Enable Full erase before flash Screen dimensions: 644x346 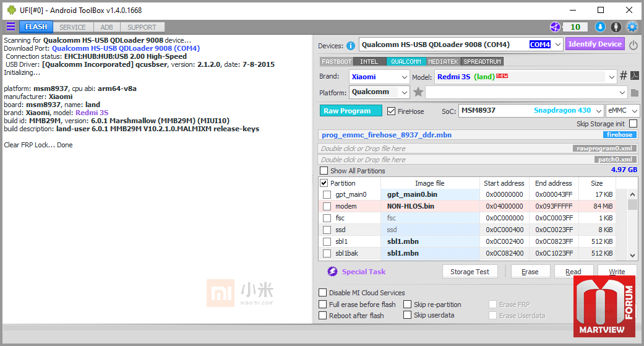click(x=323, y=304)
